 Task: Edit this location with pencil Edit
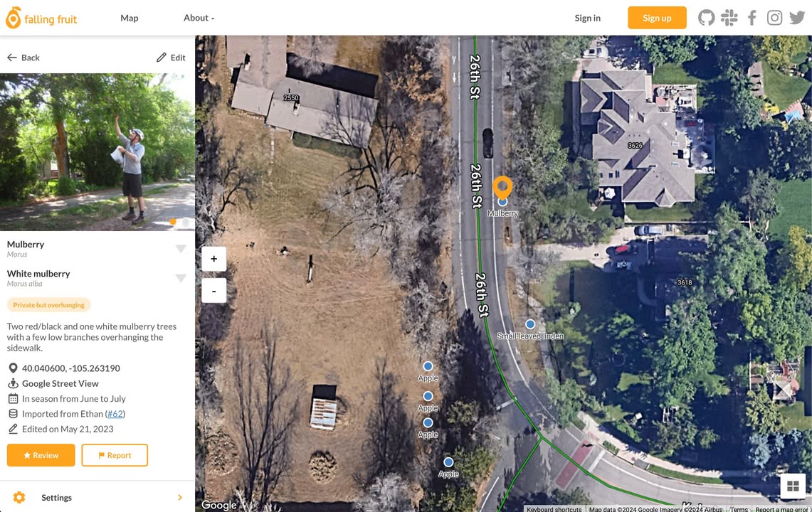[171, 58]
